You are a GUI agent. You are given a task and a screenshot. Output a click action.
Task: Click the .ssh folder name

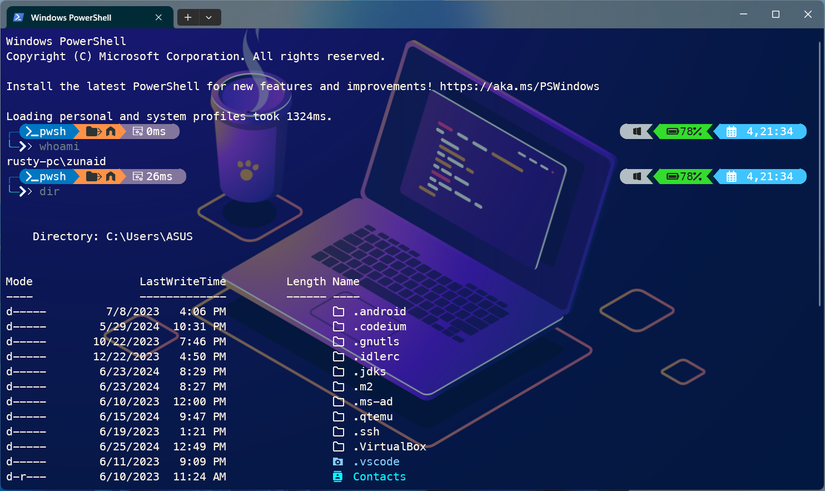366,432
